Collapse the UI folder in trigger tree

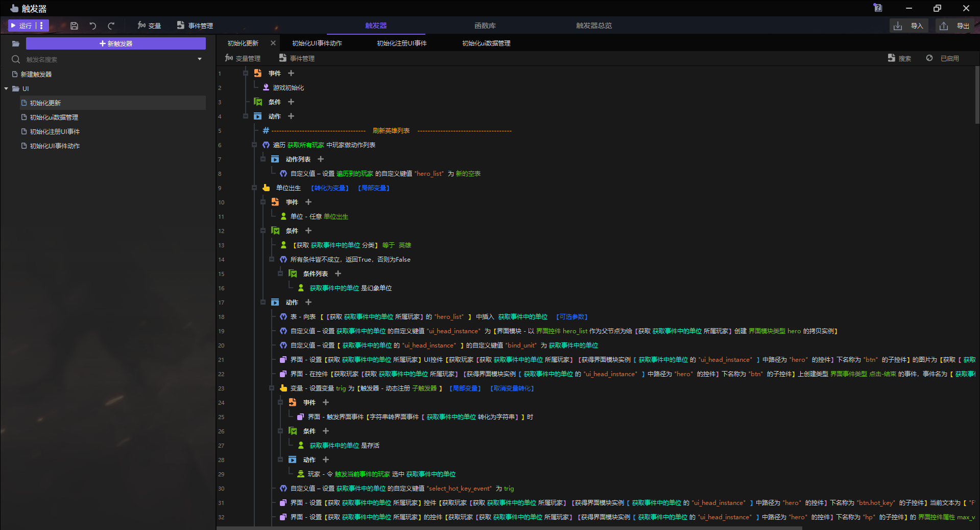tap(6, 88)
